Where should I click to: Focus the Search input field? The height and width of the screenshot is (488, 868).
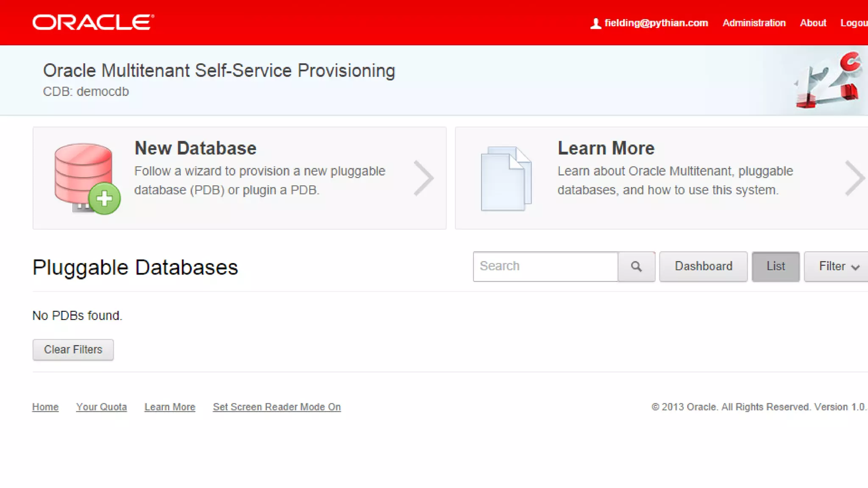[545, 266]
